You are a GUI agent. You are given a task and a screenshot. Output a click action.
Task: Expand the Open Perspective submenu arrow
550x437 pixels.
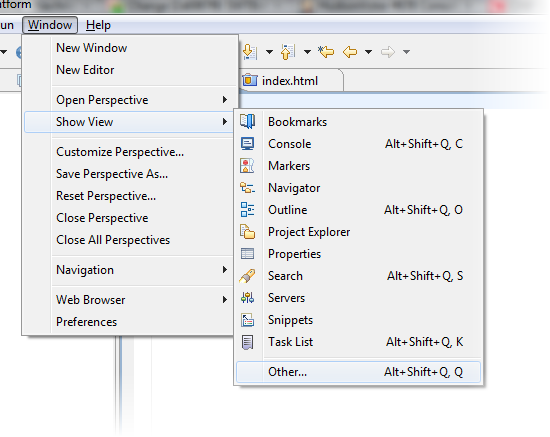pyautogui.click(x=225, y=100)
